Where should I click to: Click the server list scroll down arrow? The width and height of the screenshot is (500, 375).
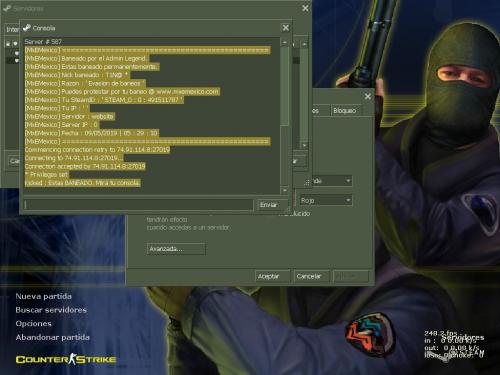(304, 146)
